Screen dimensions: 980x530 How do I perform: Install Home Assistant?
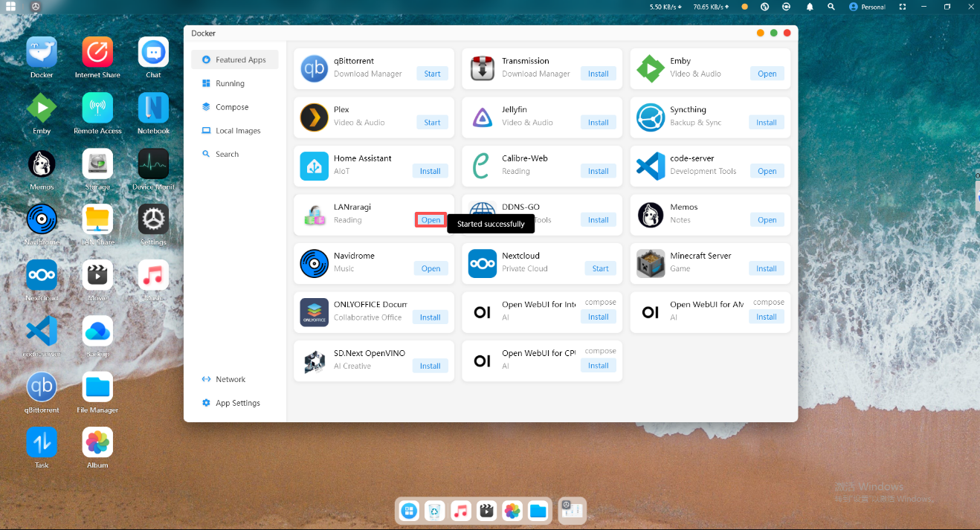431,171
